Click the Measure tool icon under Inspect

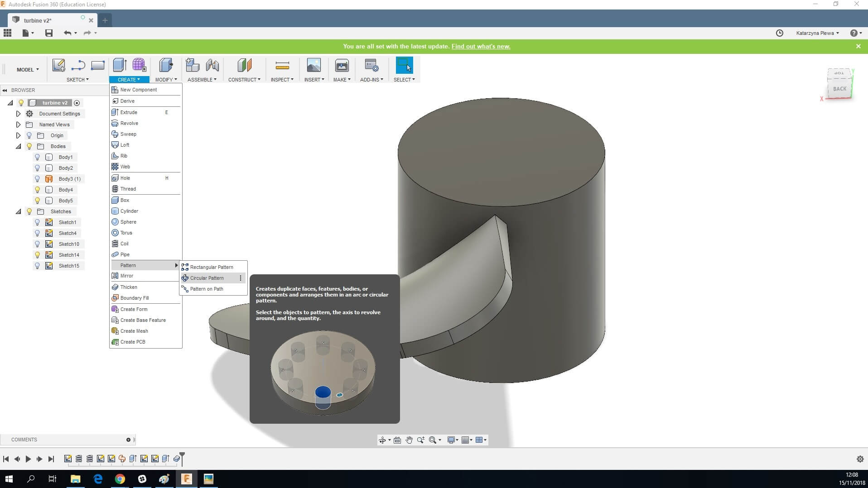click(282, 66)
